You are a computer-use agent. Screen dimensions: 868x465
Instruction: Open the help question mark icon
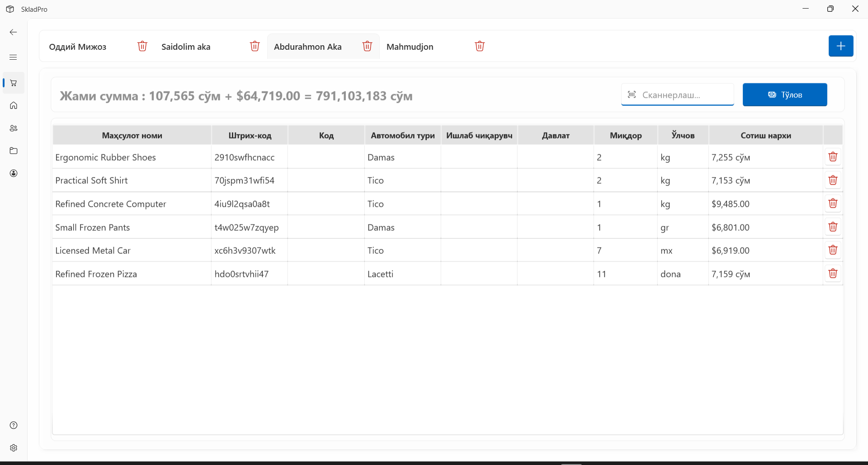tap(14, 425)
